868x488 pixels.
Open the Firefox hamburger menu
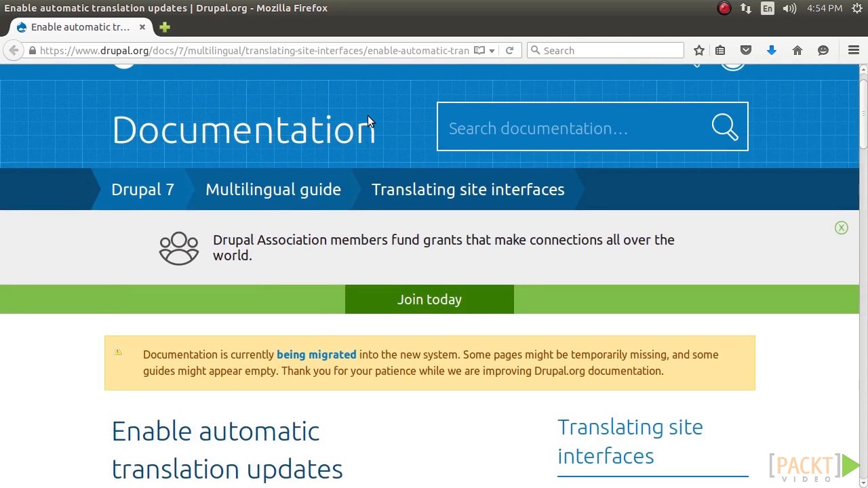coord(854,50)
